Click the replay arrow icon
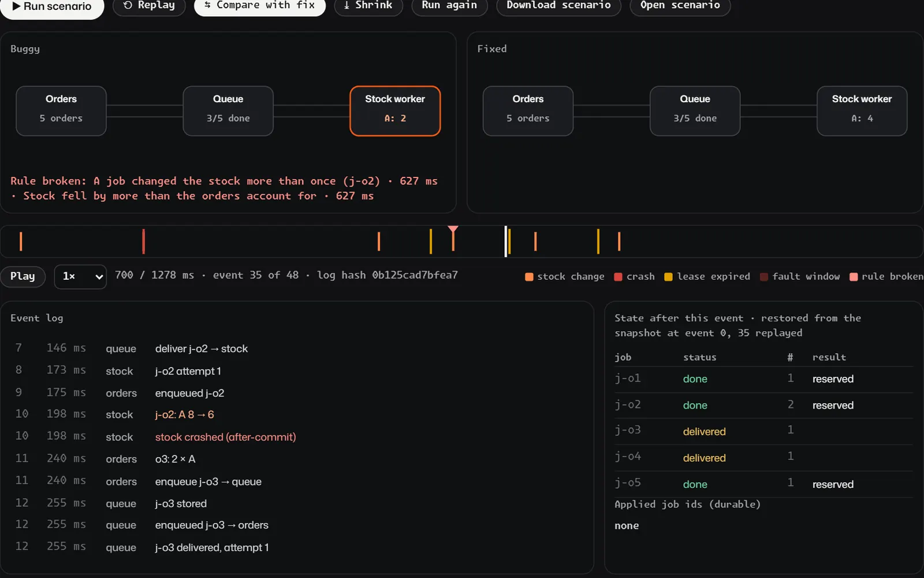This screenshot has height=578, width=924. pos(128,5)
